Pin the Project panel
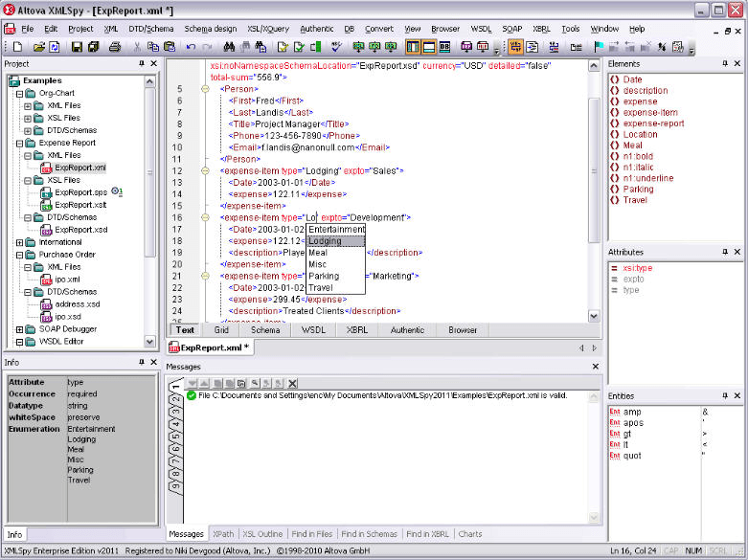This screenshot has height=560, width=748. point(142,63)
